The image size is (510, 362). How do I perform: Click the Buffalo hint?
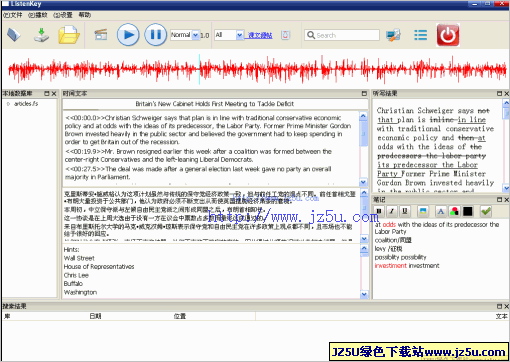point(73,284)
